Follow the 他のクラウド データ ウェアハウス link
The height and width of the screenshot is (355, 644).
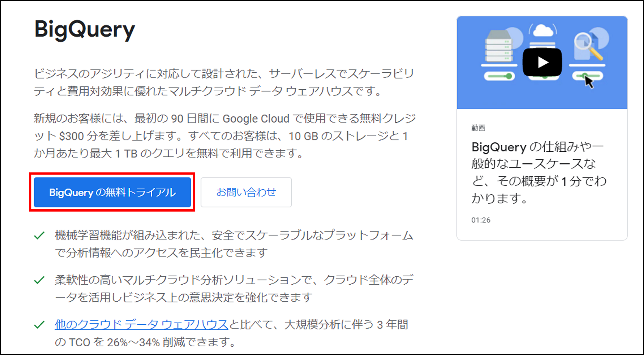[x=141, y=325]
